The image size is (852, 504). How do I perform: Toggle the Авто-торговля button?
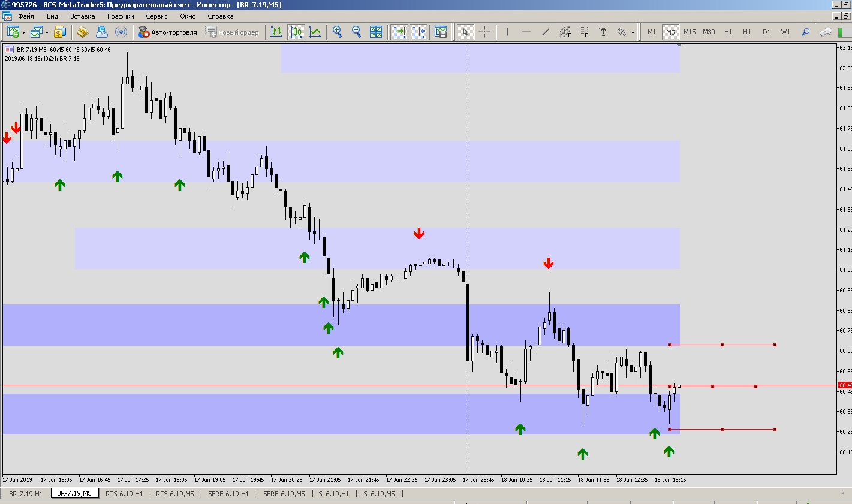click(x=168, y=32)
